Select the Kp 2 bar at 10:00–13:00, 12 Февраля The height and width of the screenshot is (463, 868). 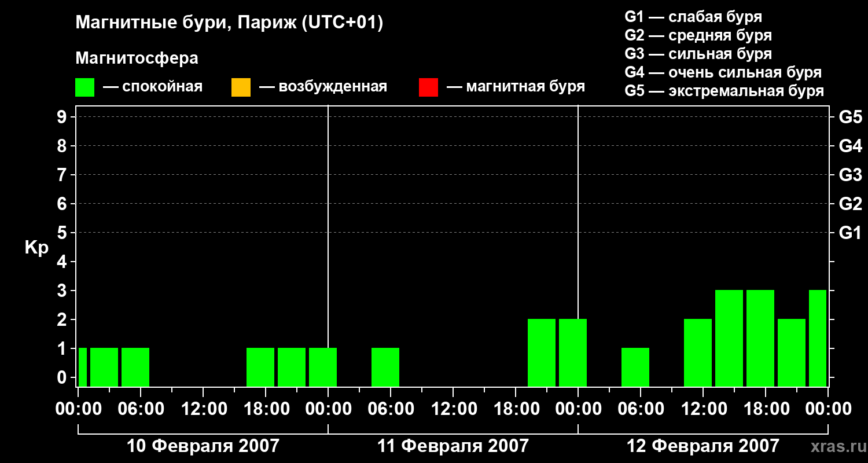coord(698,352)
